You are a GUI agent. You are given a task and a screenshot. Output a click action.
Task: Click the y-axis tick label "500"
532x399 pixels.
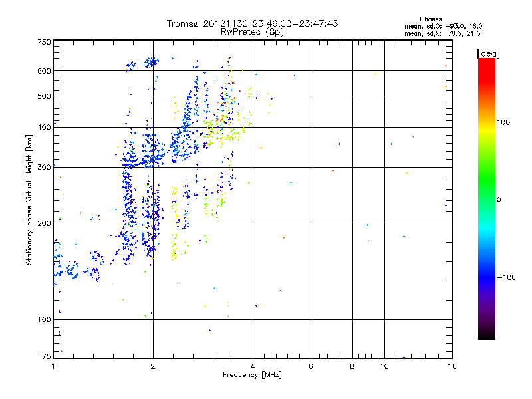click(x=44, y=96)
